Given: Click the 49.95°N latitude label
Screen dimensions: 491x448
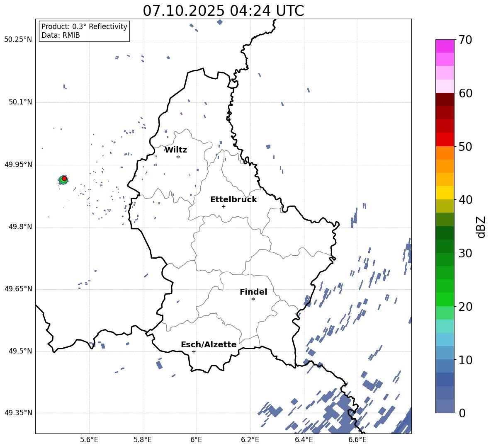Looking at the screenshot, I should click(x=18, y=165).
